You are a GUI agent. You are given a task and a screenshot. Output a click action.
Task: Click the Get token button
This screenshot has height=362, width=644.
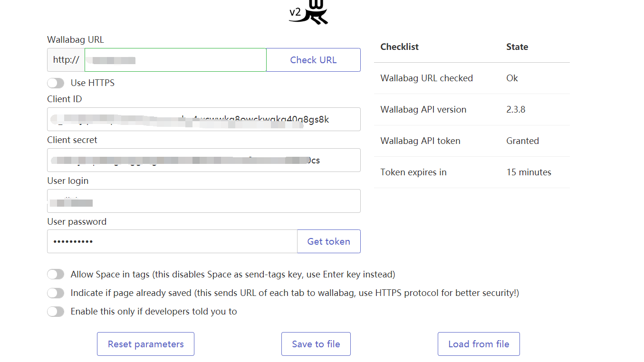[x=328, y=241]
